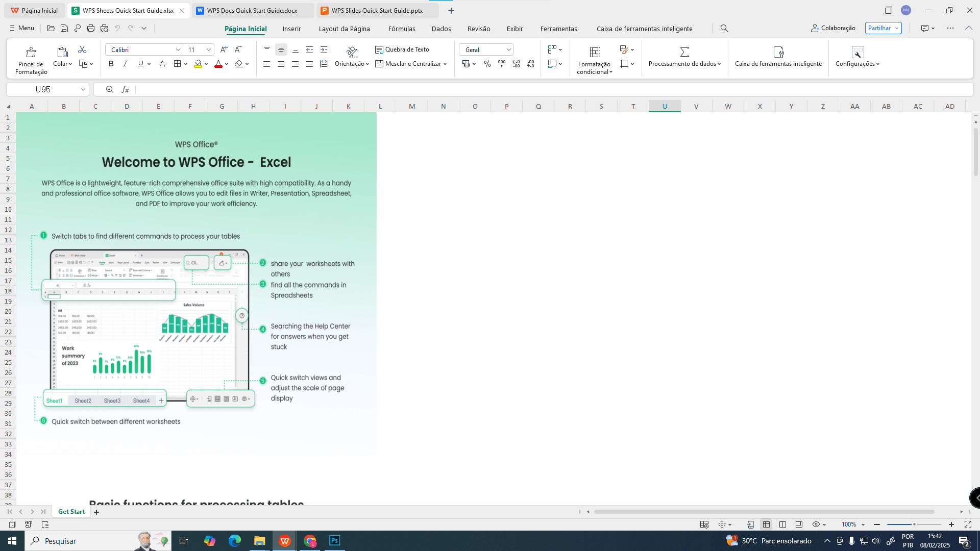Toggle bold formatting
Viewport: 980px width, 551px height.
tap(111, 64)
